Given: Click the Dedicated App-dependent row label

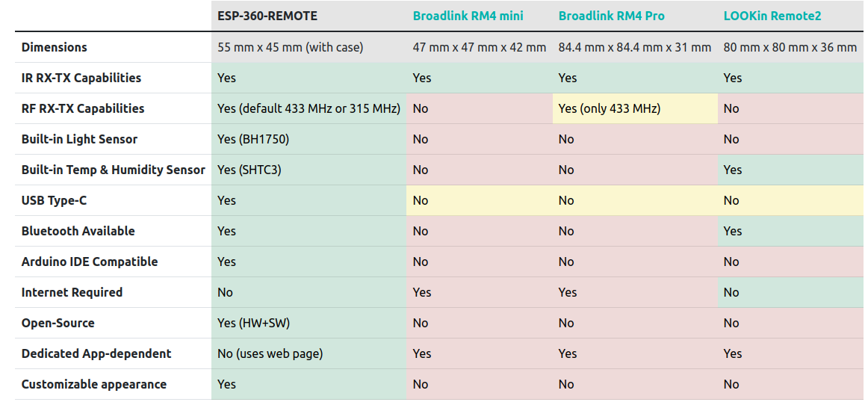Looking at the screenshot, I should tap(96, 353).
